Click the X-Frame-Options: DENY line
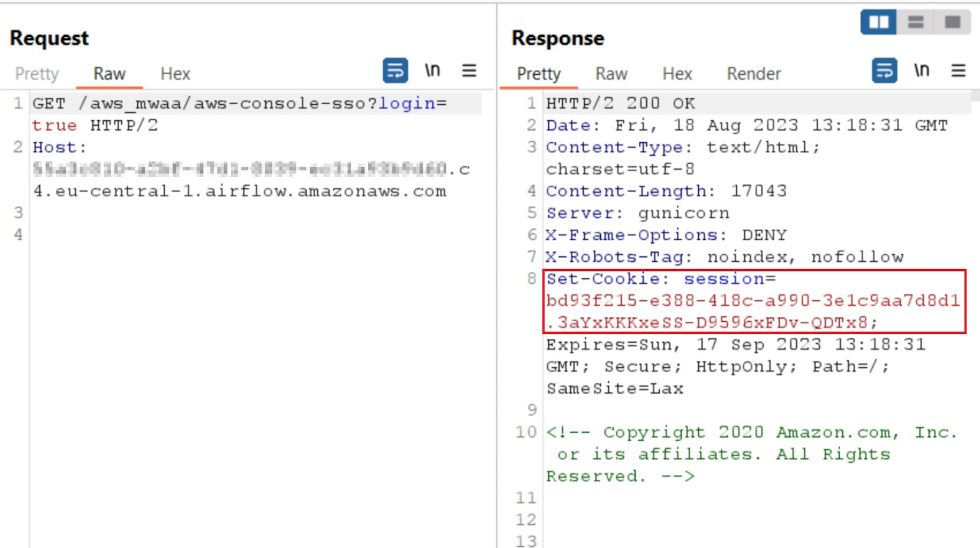980x548 pixels. (666, 235)
